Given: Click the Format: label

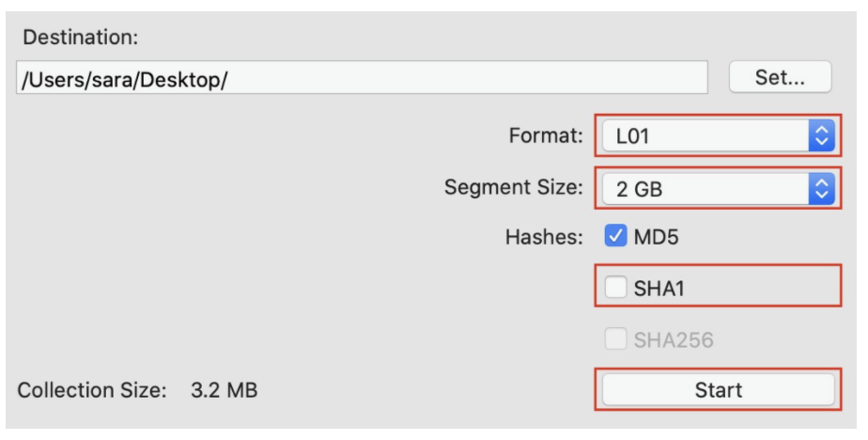Looking at the screenshot, I should (x=546, y=135).
